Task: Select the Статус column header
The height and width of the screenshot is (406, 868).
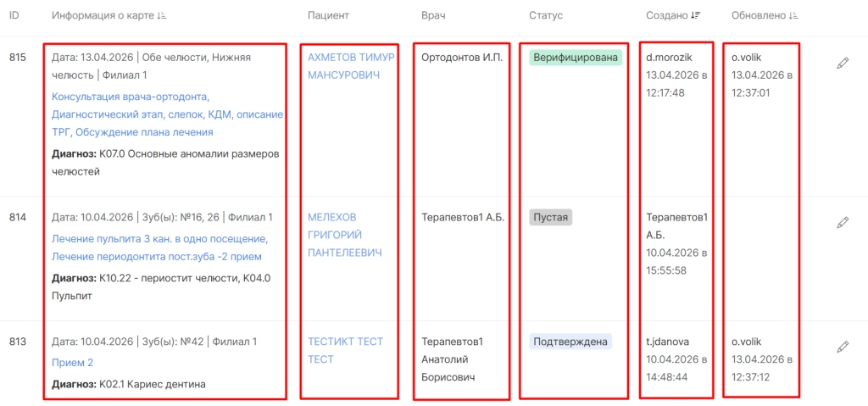Action: (546, 16)
